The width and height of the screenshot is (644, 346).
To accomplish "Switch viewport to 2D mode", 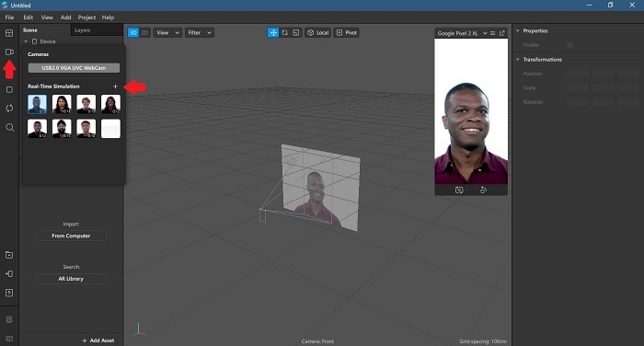I will tap(144, 32).
